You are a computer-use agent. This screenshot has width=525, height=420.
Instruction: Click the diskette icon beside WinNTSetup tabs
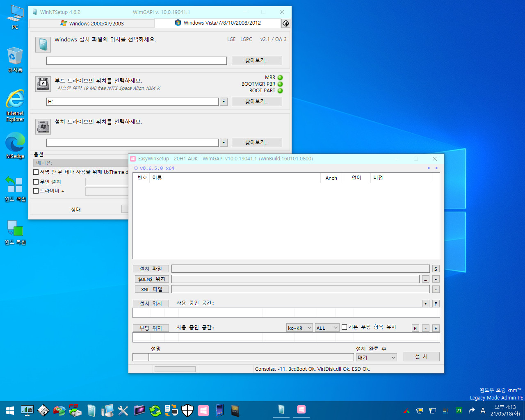pos(286,23)
